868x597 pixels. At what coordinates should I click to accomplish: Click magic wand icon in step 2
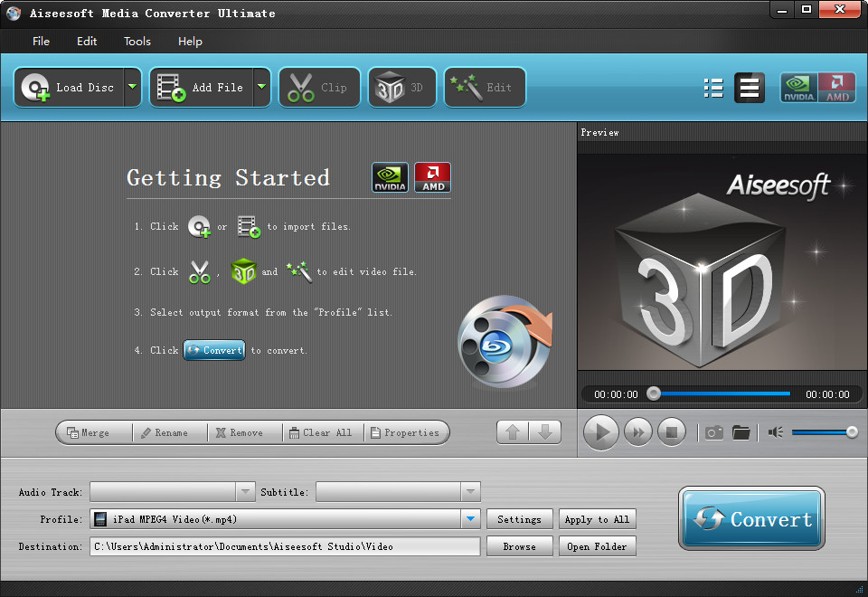(x=299, y=271)
